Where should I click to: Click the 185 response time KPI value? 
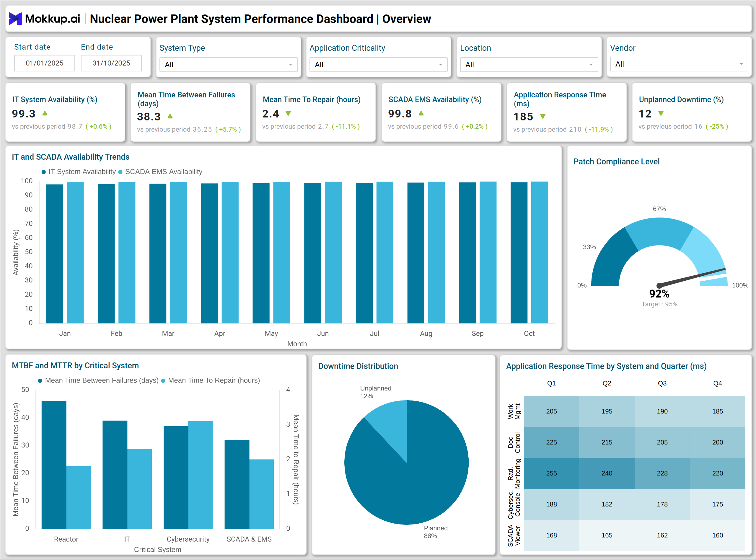pyautogui.click(x=523, y=117)
